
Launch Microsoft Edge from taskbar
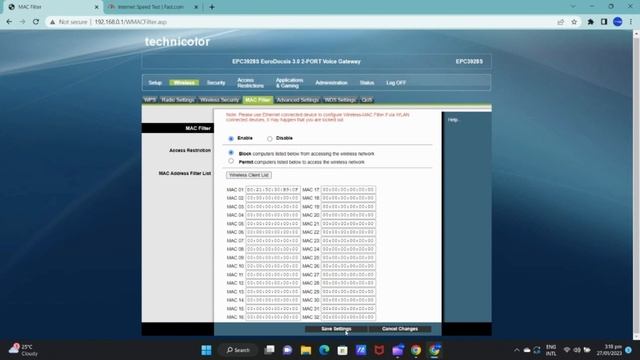[x=324, y=350]
